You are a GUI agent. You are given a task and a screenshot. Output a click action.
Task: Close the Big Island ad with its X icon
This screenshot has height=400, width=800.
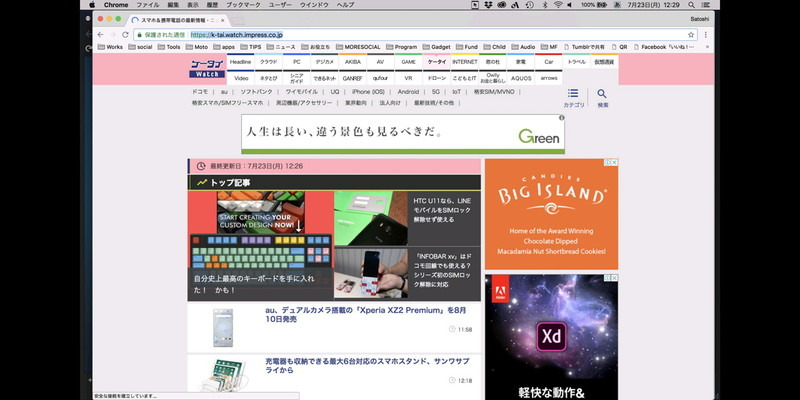(614, 162)
